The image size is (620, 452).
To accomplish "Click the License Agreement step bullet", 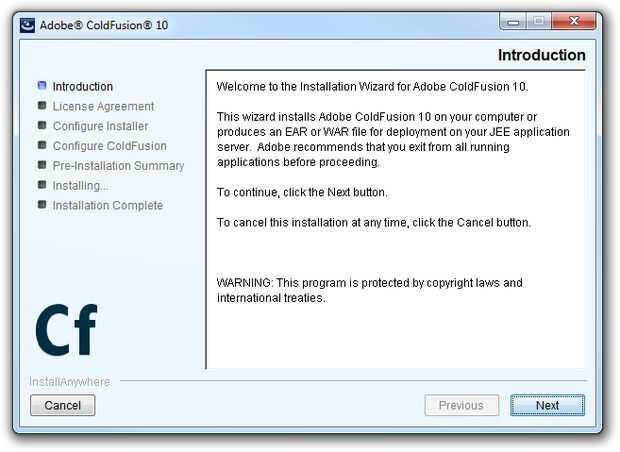I will tap(42, 106).
